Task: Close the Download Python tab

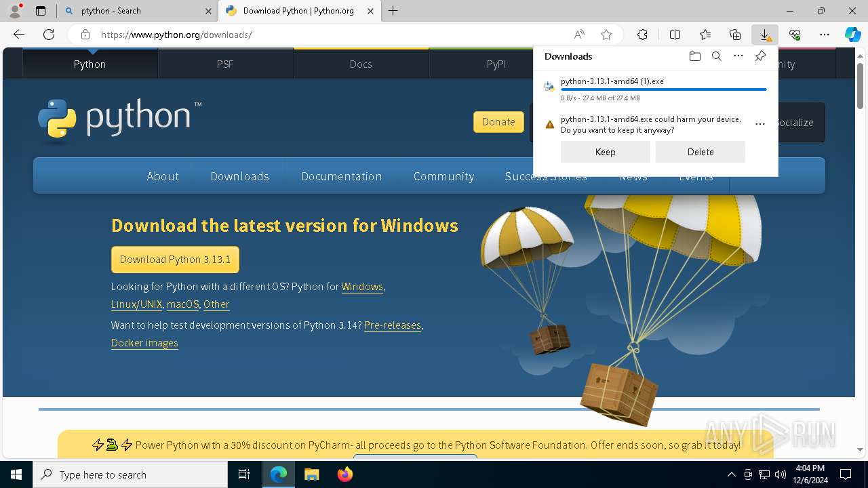Action: 370,11
